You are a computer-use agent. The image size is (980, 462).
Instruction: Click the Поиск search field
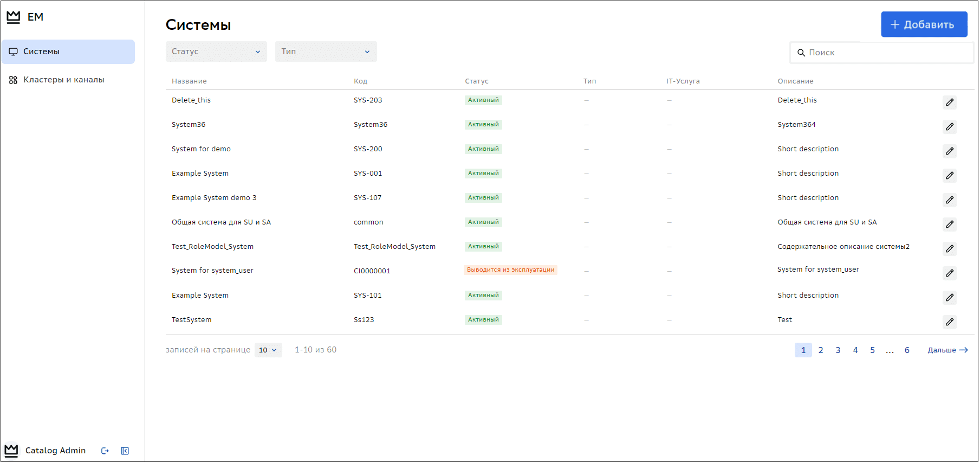881,53
